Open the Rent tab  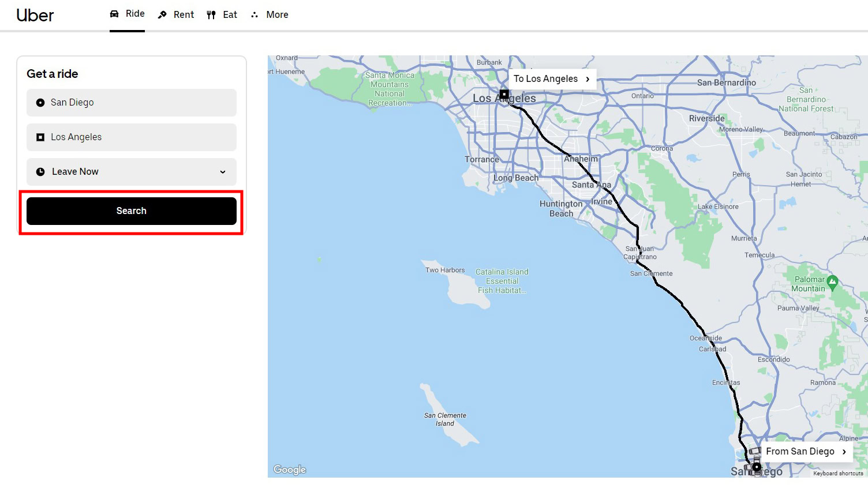[x=175, y=14]
